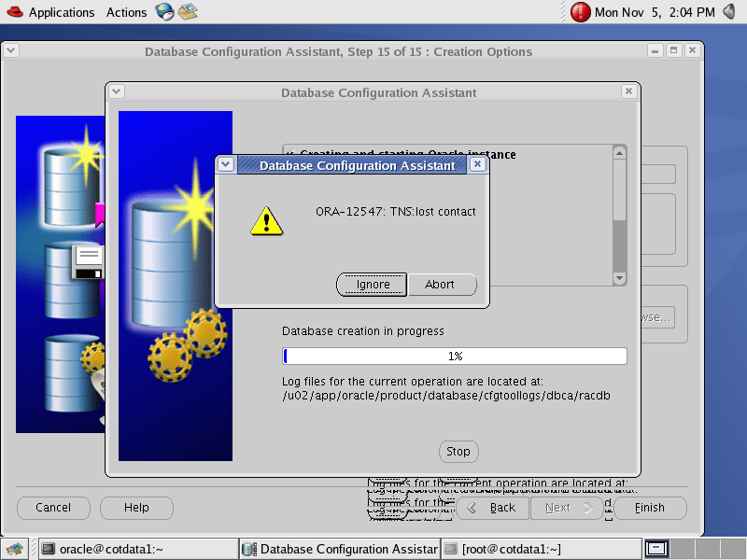
Task: Close the ORA-12547 error dialog
Action: (x=477, y=165)
